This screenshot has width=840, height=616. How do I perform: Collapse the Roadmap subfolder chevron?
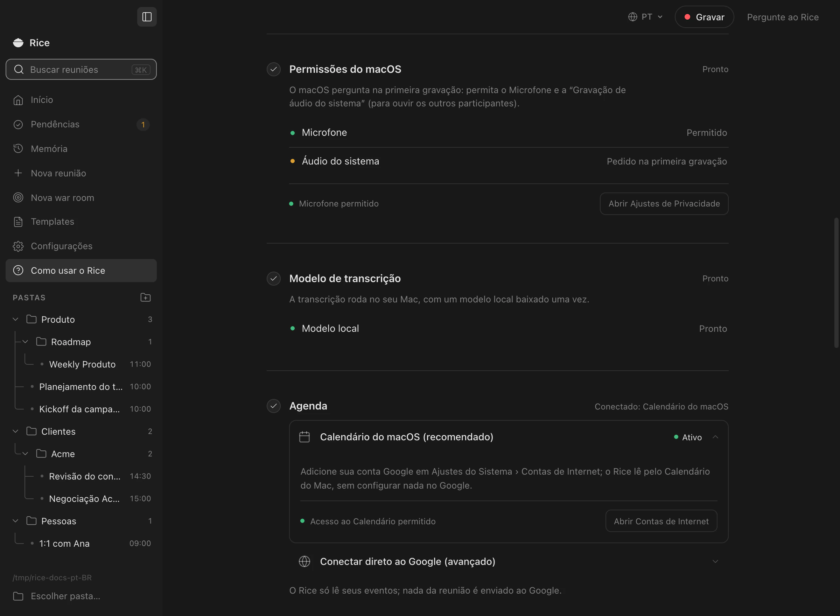click(25, 342)
